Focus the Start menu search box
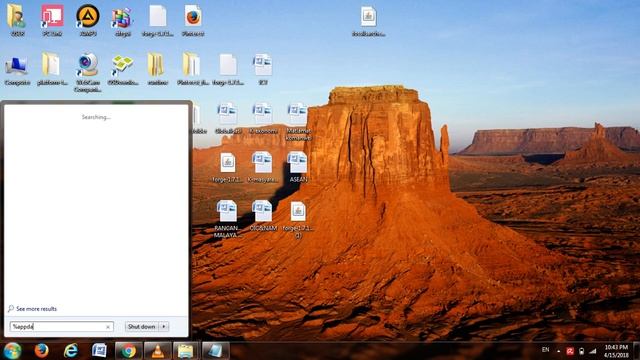Viewport: 640px width, 360px height. [x=61, y=327]
